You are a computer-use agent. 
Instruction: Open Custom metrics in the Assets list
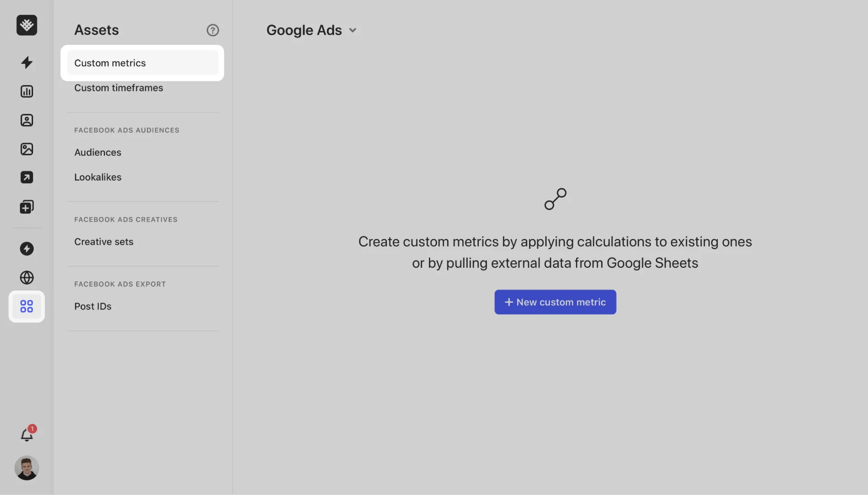[110, 63]
